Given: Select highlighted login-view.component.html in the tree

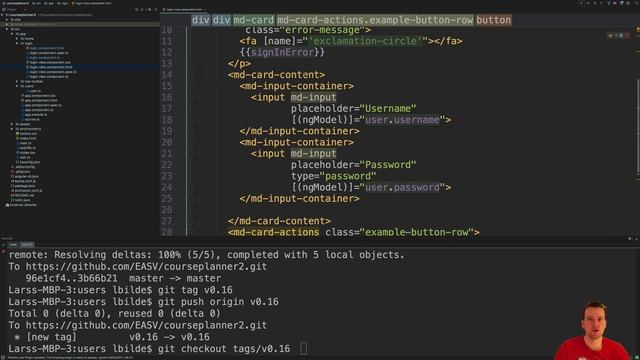Looking at the screenshot, I should point(51,67).
